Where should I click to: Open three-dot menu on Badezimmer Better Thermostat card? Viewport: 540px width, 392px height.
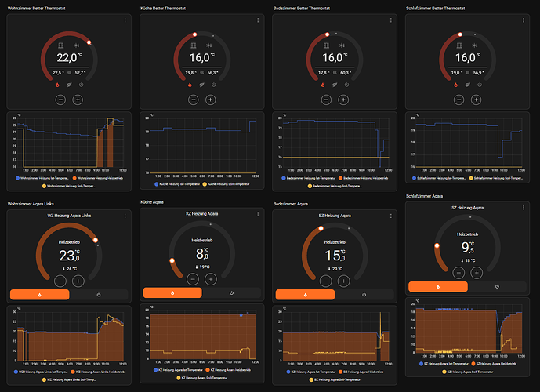(390, 19)
